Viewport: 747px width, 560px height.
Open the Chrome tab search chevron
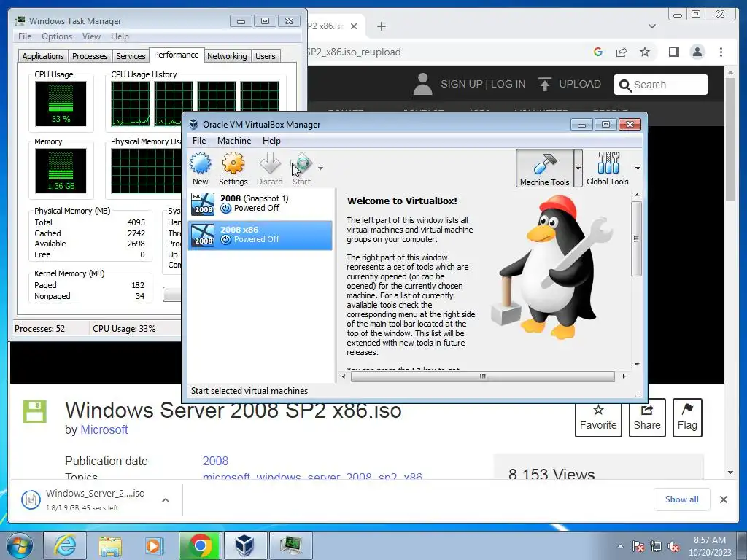pos(651,26)
